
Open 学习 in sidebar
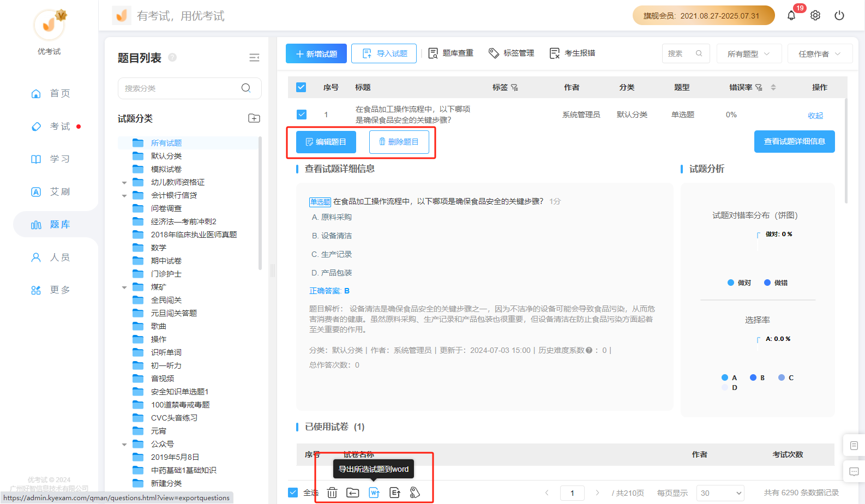tap(50, 159)
